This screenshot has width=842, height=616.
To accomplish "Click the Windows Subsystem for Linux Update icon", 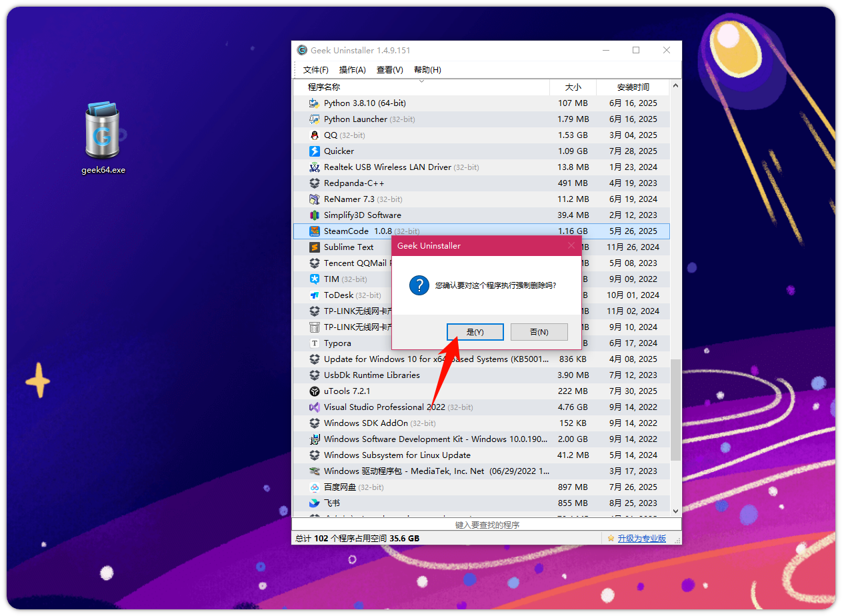I will click(315, 455).
